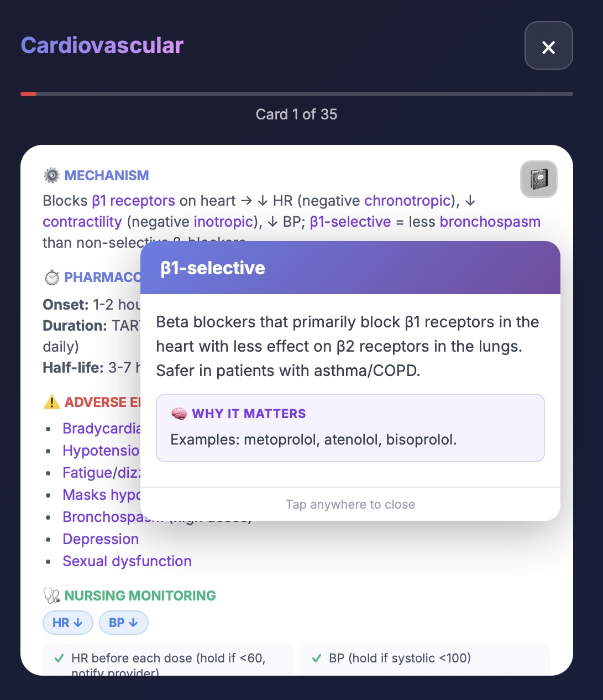Tap the Depression adverse effect link
The height and width of the screenshot is (700, 603).
[101, 539]
